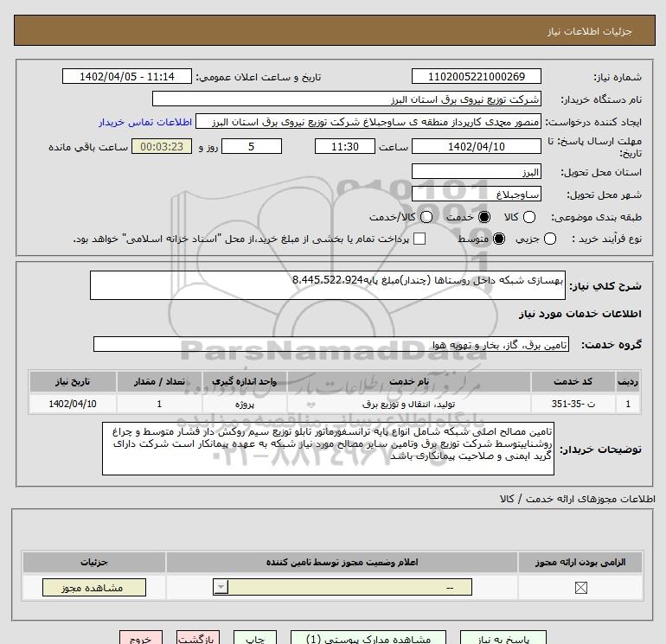The height and width of the screenshot is (644, 666).
Task: Select the خدمت radio button
Action: (x=483, y=217)
